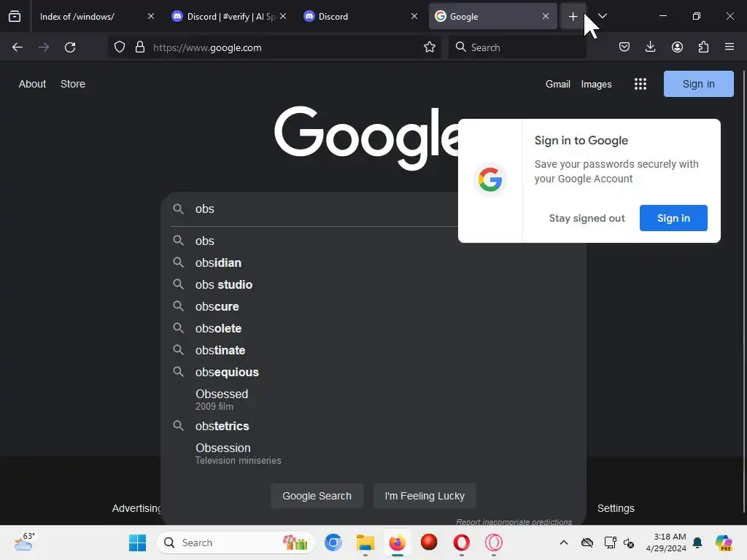Image resolution: width=747 pixels, height=560 pixels.
Task: Show site security padlock info
Action: point(139,47)
